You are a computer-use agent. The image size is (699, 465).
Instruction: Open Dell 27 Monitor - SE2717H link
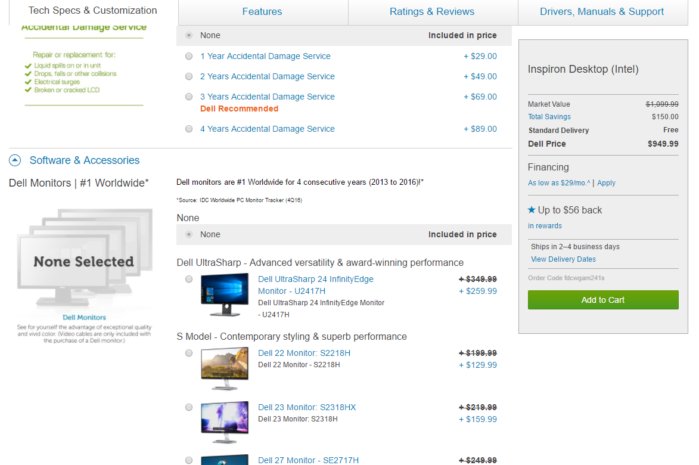(x=308, y=460)
